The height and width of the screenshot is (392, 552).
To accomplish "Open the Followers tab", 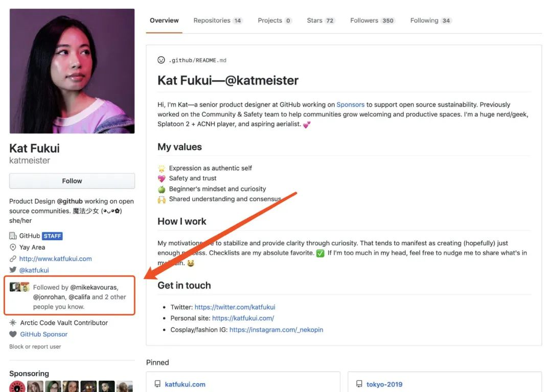I will [372, 20].
